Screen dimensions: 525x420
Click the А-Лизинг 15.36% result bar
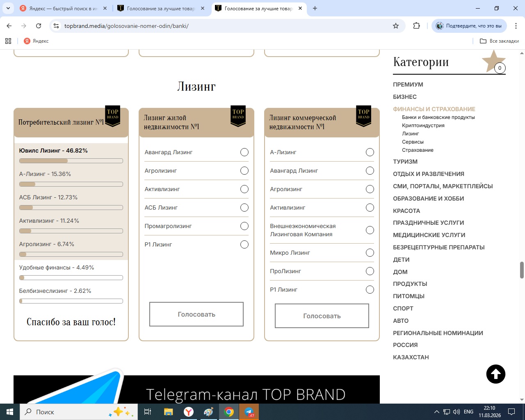tap(71, 184)
